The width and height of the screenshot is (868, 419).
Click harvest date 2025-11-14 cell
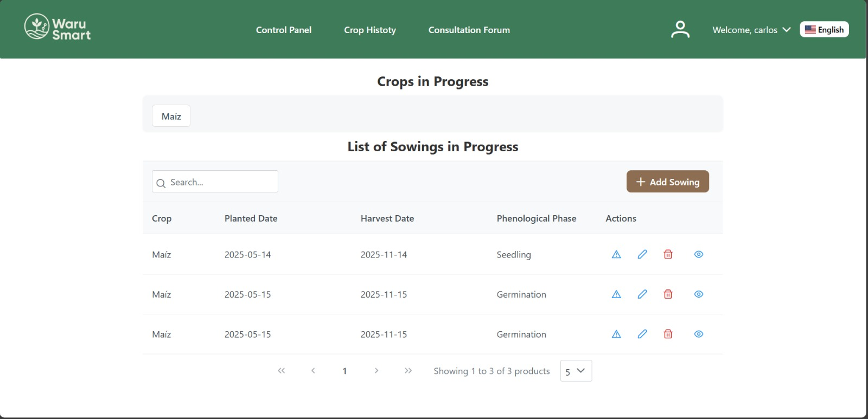pos(384,255)
